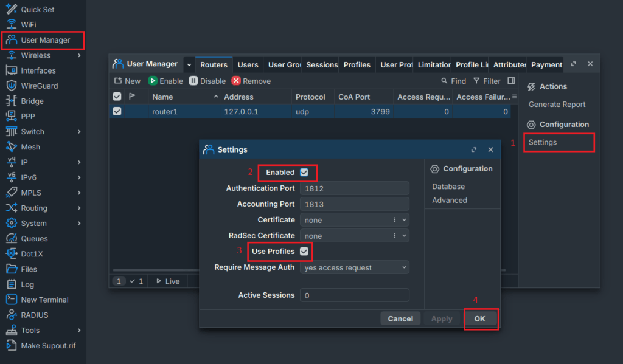Open the User Manager title dropdown arrow

click(189, 64)
